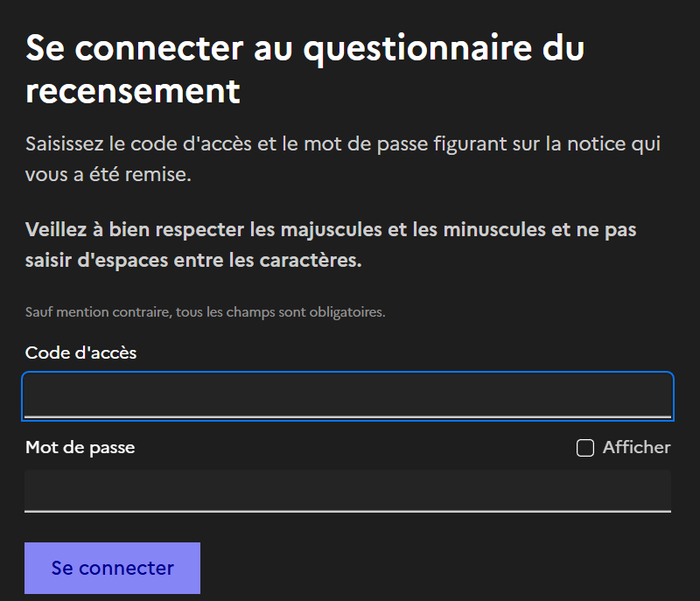The width and height of the screenshot is (700, 601).
Task: Focus the Code d'accès input field
Action: [347, 396]
